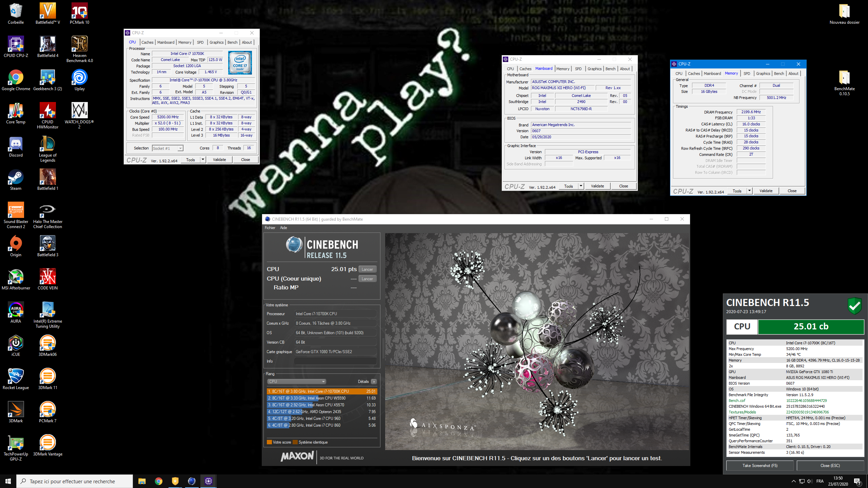Screen dimensions: 868x488
Task: Select Xeon CPU W5590 ranking row
Action: click(322, 398)
